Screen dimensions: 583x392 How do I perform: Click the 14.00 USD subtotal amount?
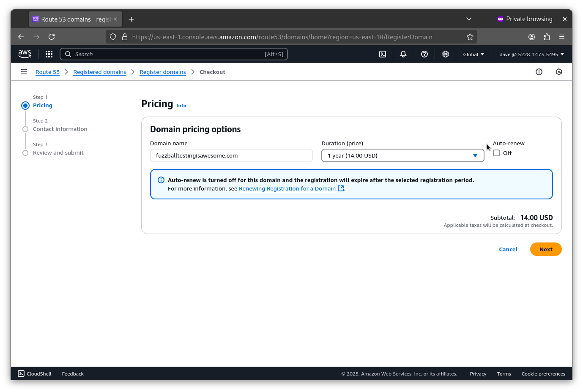pyautogui.click(x=536, y=218)
